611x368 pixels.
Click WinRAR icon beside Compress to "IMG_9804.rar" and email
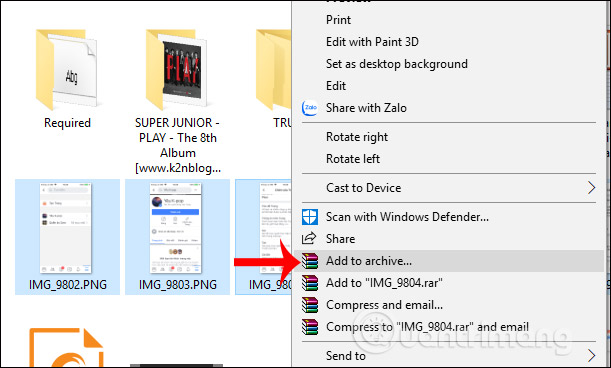click(310, 327)
